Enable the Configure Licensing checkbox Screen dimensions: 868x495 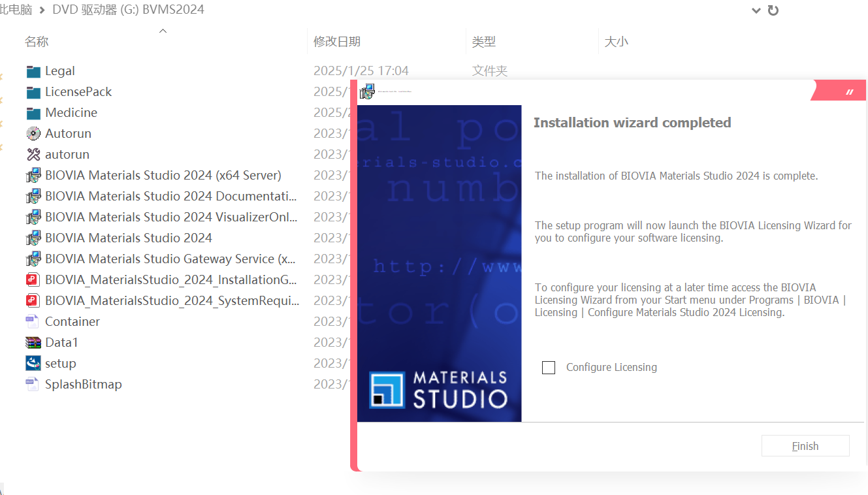pyautogui.click(x=549, y=367)
